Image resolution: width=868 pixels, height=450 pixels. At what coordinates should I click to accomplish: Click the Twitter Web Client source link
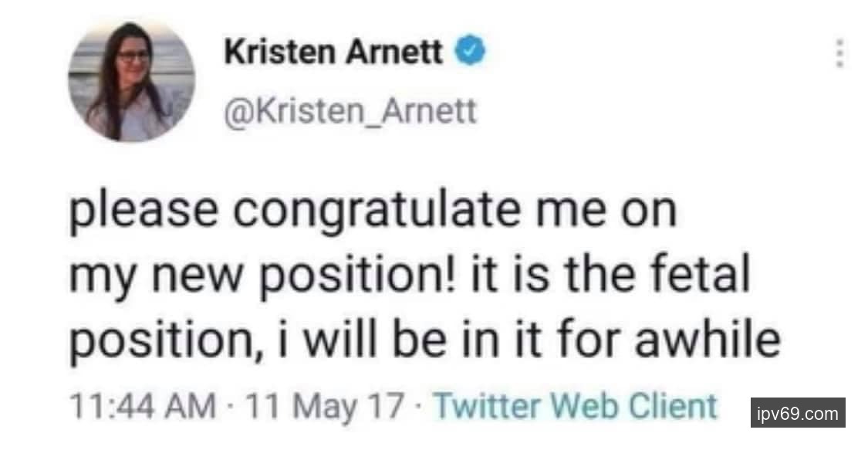point(576,405)
